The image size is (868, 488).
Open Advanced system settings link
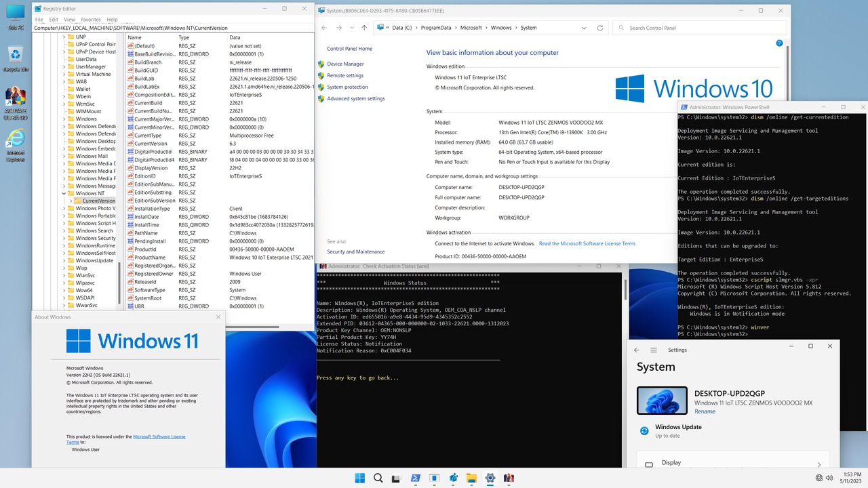(x=355, y=98)
